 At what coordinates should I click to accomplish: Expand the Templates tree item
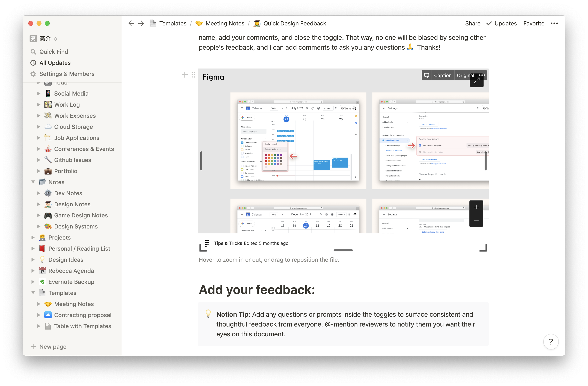33,292
